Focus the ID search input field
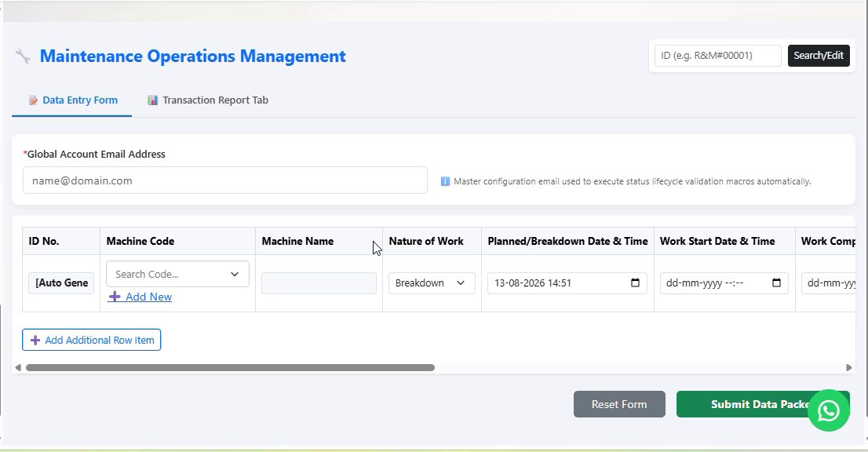Viewport: 868px width, 452px height. 717,56
